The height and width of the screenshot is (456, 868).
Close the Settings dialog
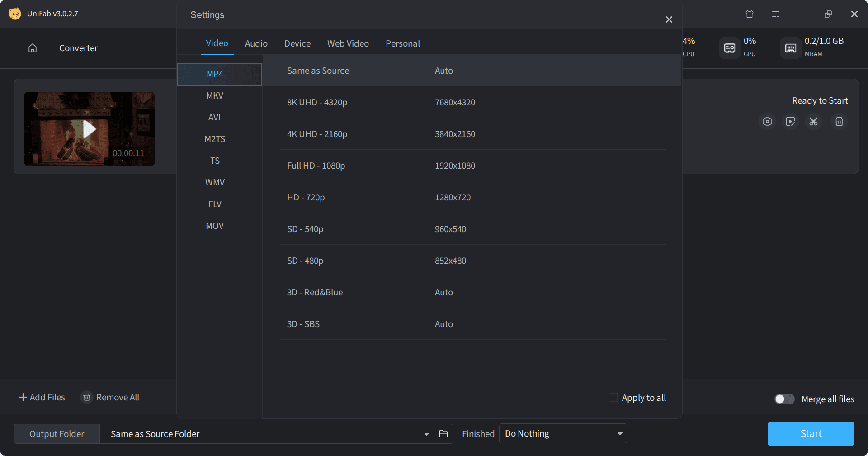coord(669,19)
